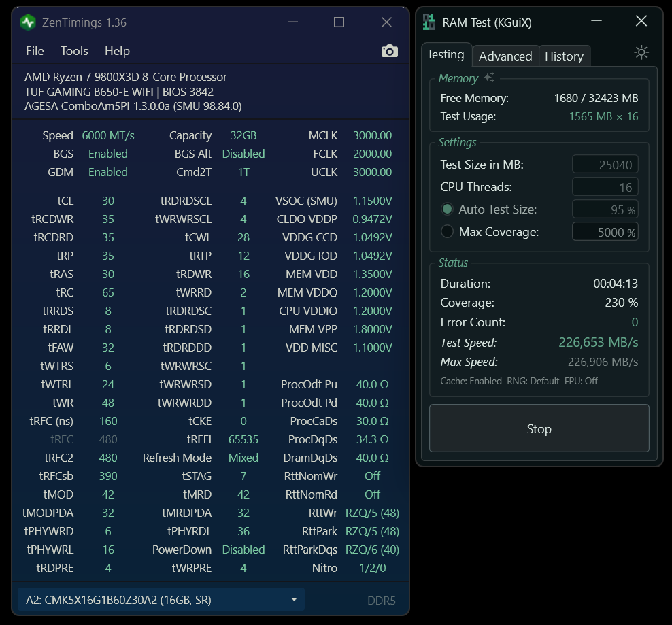Viewport: 672px width, 625px height.
Task: Click the tWR value 48
Action: [x=108, y=403]
